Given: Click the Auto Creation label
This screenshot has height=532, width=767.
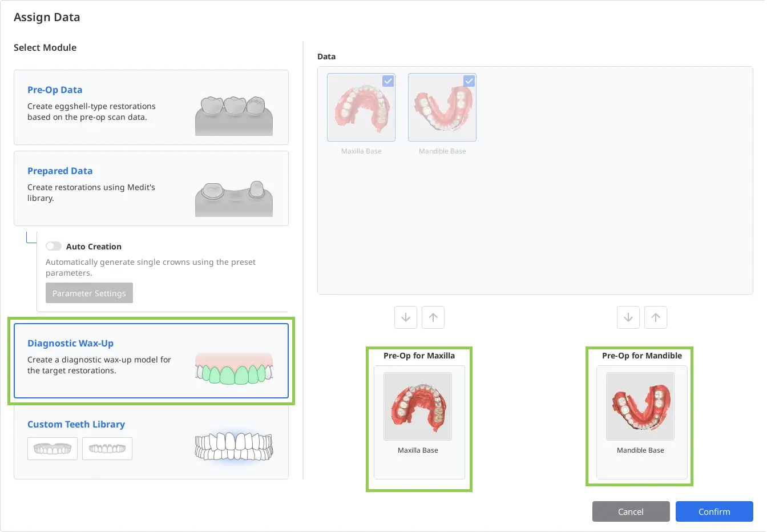Looking at the screenshot, I should tap(94, 247).
